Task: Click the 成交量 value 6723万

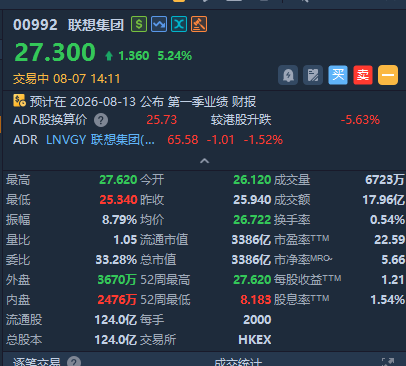Action: [385, 180]
